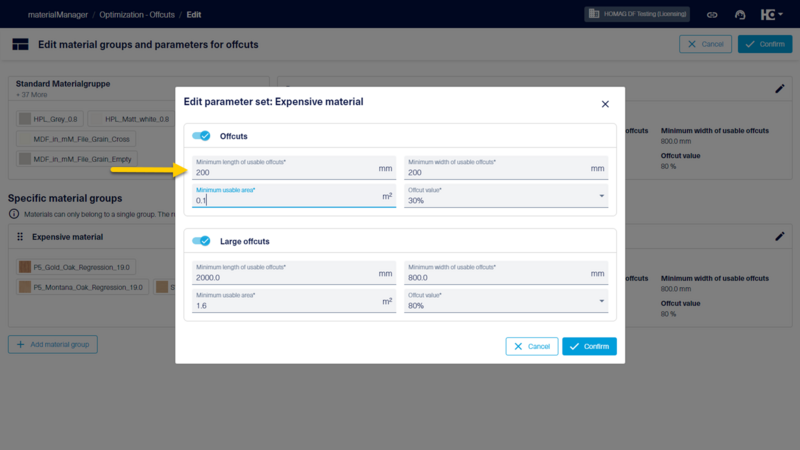Click the pencil icon for standard group
Image resolution: width=800 pixels, height=450 pixels.
tap(780, 89)
